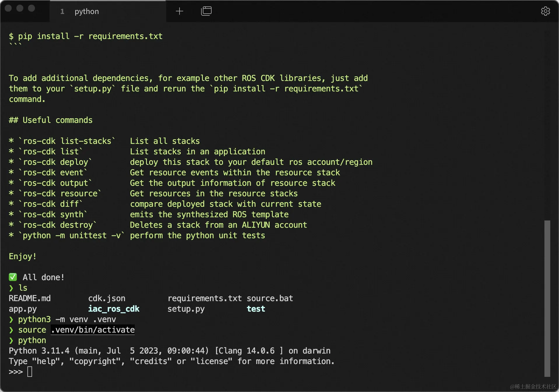Open terminal settings gear icon

pos(545,11)
